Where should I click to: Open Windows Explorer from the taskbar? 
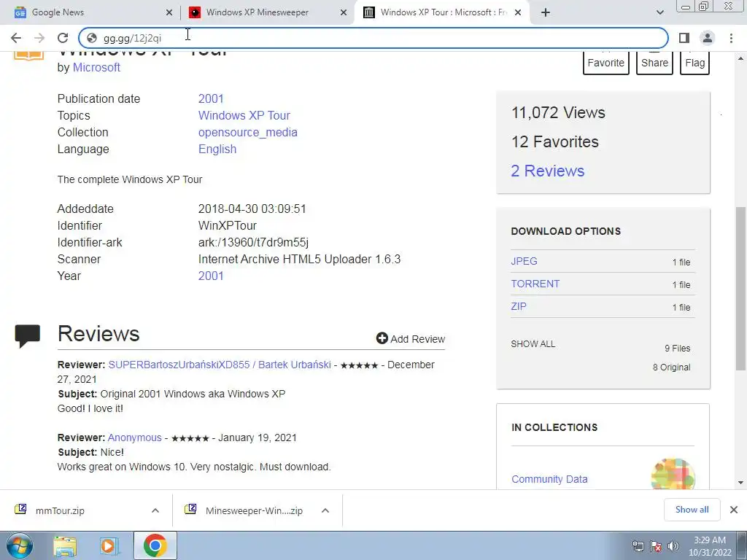point(65,546)
